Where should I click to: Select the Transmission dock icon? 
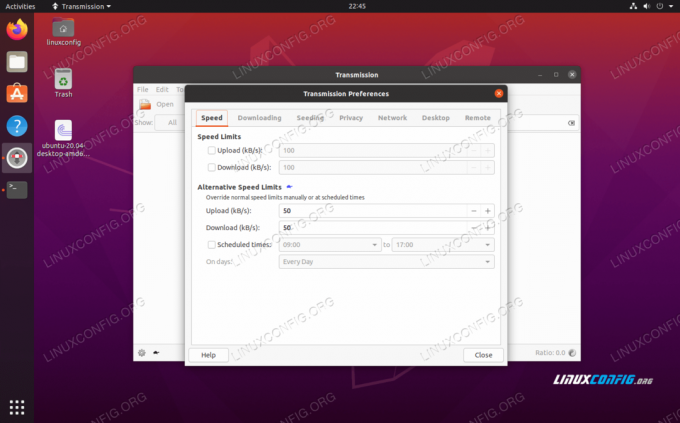point(17,158)
